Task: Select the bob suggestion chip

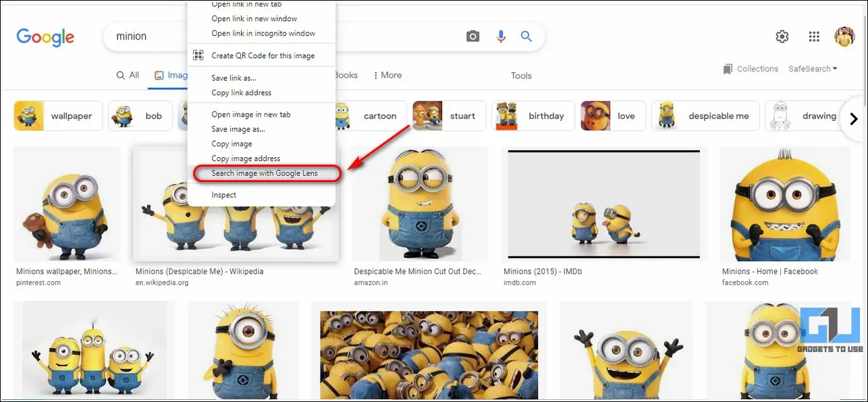Action: (x=140, y=116)
